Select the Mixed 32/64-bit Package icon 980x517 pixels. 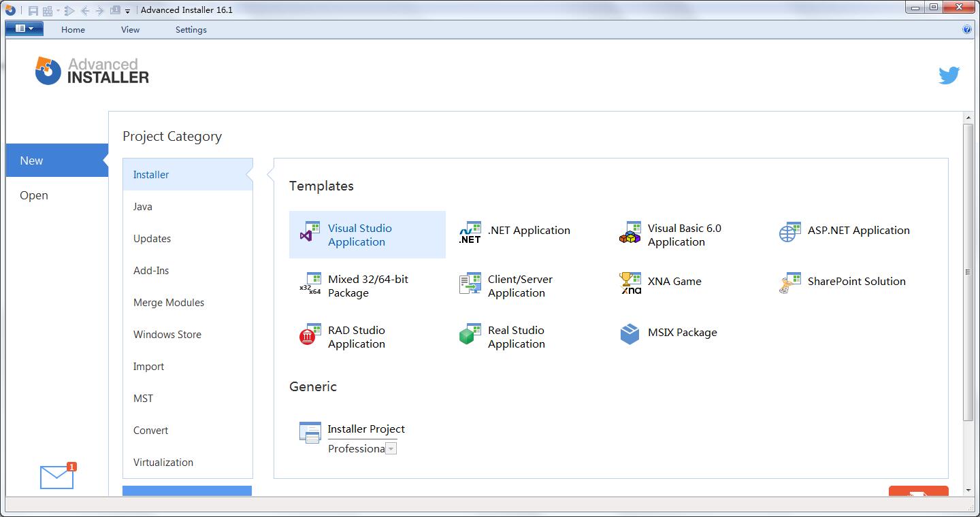[x=310, y=283]
